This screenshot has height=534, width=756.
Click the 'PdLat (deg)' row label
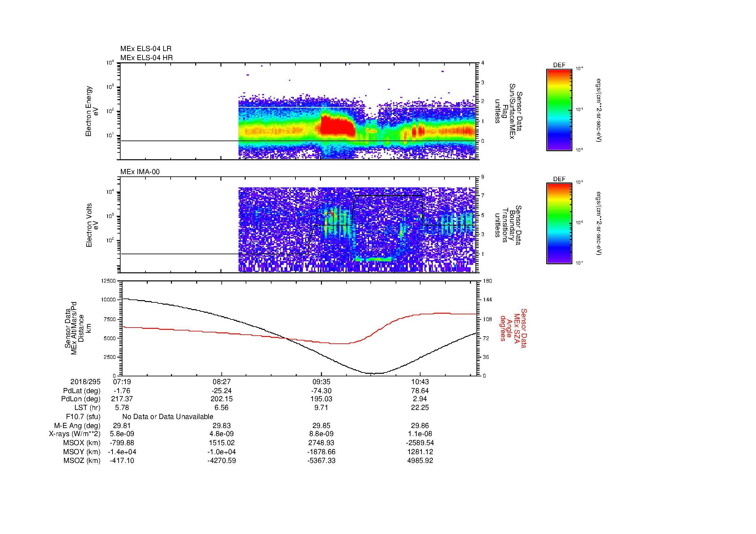pos(82,391)
